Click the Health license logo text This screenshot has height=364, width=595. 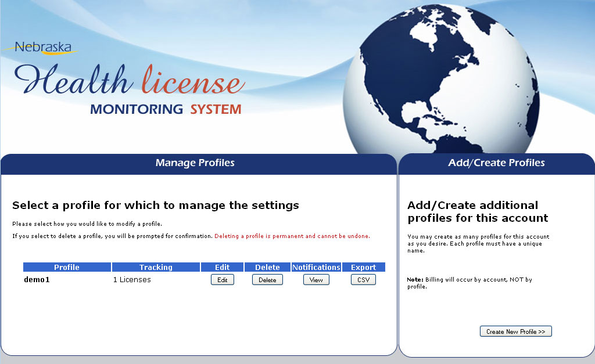(x=129, y=80)
